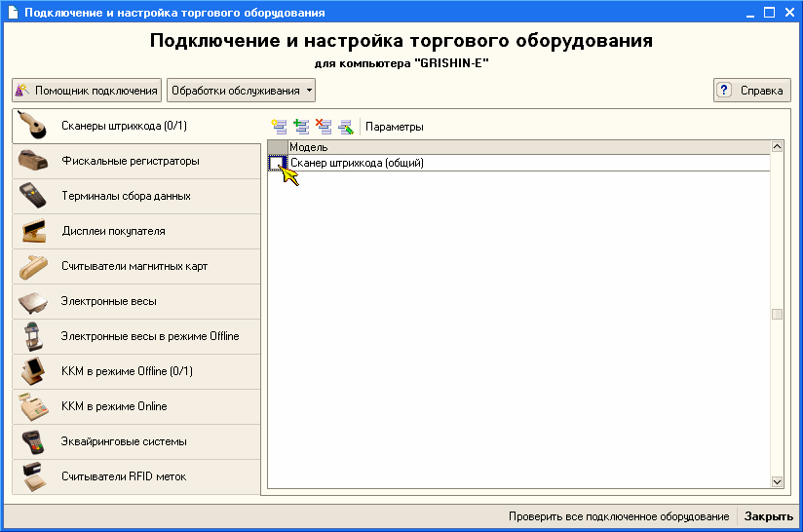Go to Дисплеи покупателя tab
This screenshot has height=532, width=803.
tap(136, 232)
